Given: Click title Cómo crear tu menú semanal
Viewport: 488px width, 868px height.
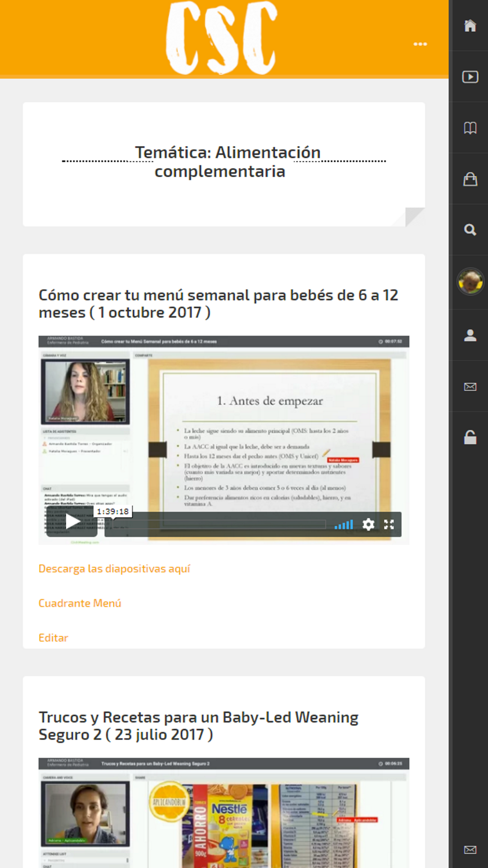Looking at the screenshot, I should (218, 304).
